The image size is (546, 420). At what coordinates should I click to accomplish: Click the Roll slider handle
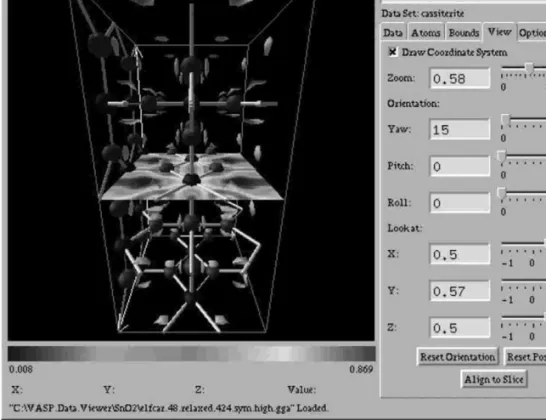(x=501, y=193)
